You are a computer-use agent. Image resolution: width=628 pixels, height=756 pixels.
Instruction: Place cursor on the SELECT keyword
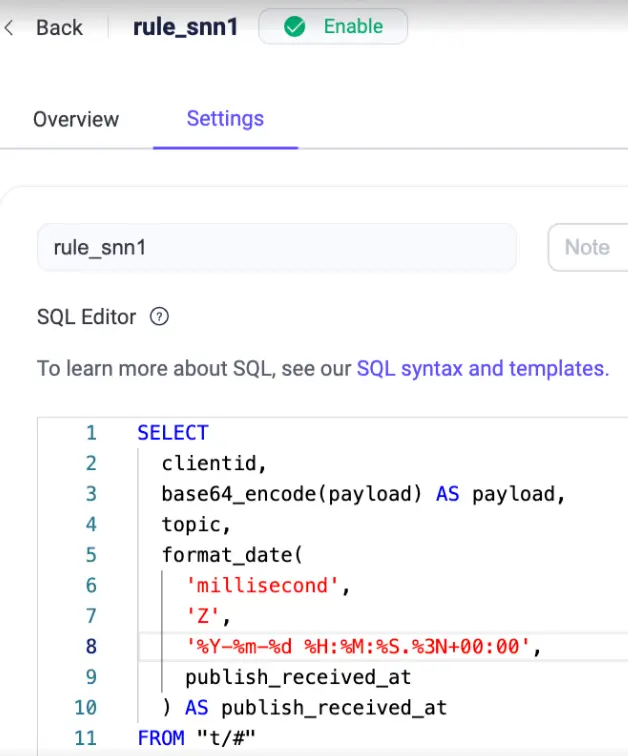point(173,433)
